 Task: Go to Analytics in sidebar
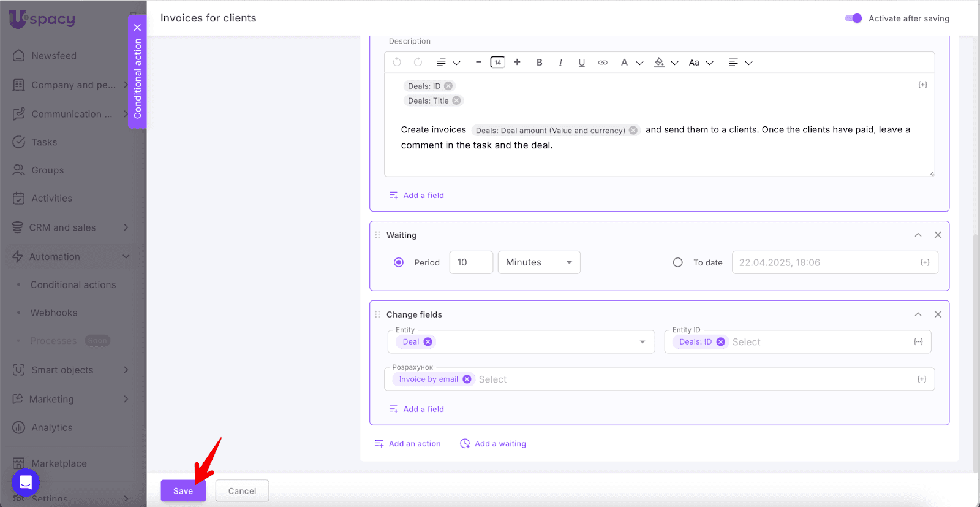[51, 428]
